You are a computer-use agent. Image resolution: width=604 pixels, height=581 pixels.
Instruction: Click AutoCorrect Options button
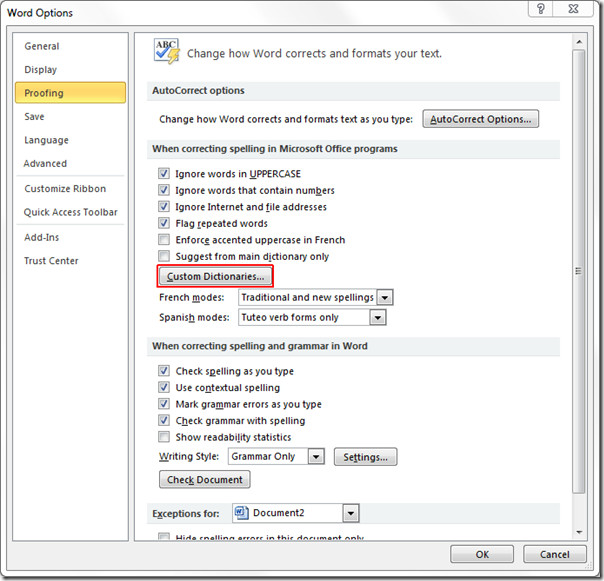(480, 119)
